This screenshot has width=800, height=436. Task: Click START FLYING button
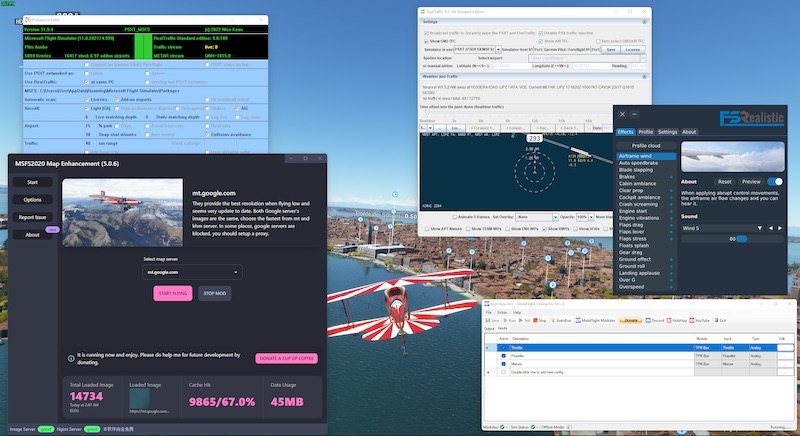pyautogui.click(x=172, y=293)
